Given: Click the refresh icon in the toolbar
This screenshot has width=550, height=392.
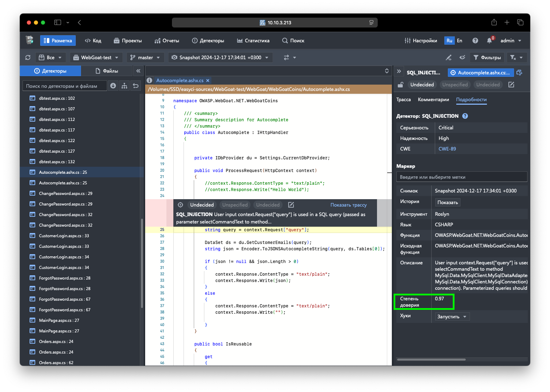Looking at the screenshot, I should 28,57.
